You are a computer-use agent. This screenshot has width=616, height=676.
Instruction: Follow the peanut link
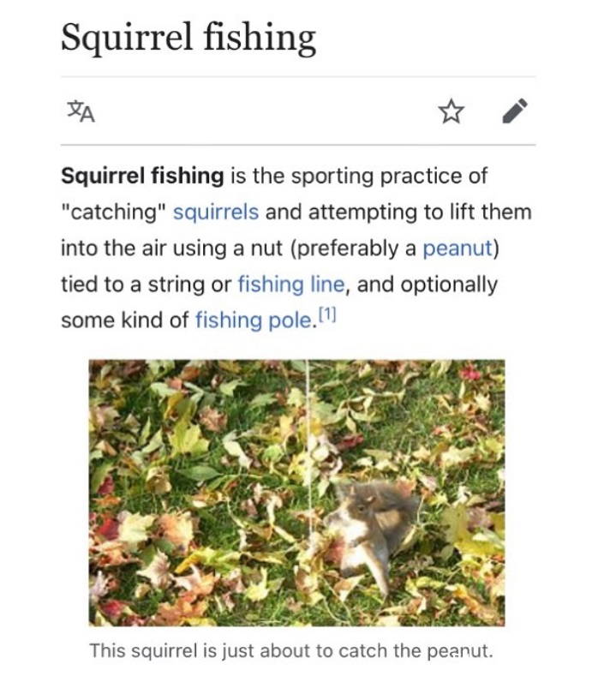(x=458, y=248)
